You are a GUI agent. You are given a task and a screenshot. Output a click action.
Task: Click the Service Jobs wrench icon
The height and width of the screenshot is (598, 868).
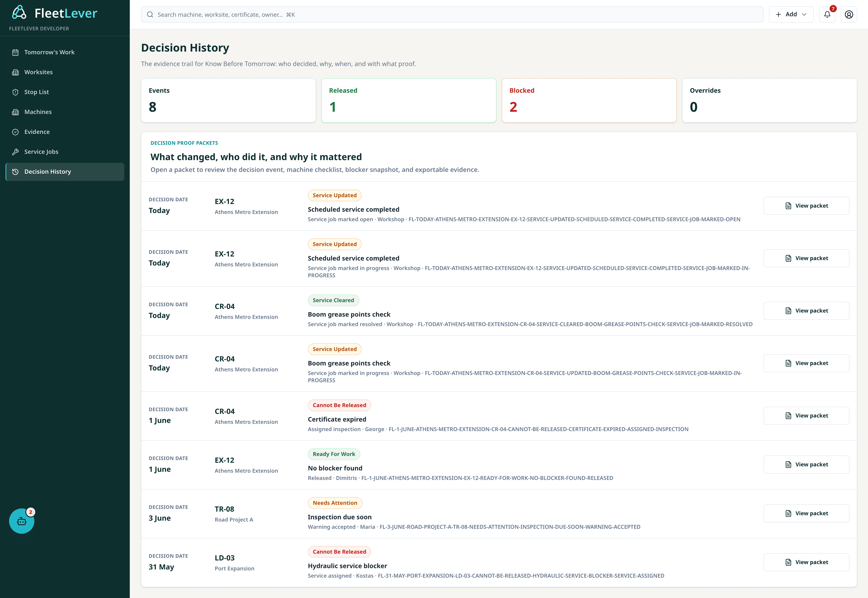coord(15,152)
